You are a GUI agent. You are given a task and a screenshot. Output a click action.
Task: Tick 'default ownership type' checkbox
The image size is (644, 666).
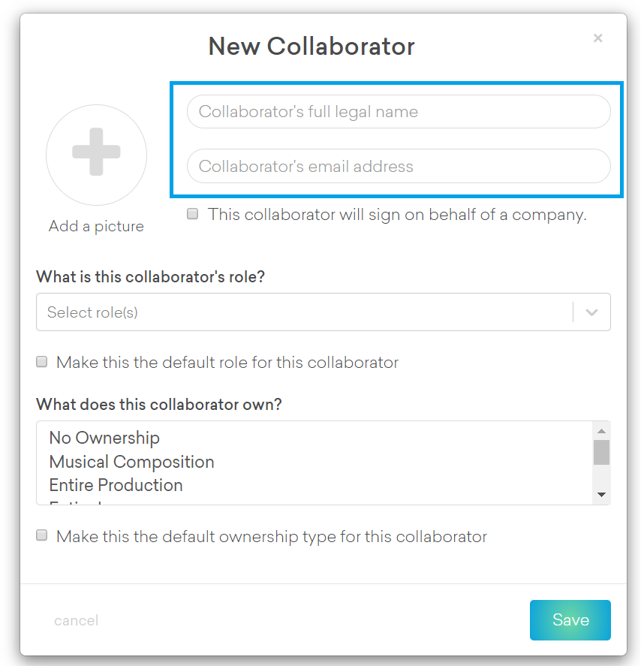click(x=42, y=536)
